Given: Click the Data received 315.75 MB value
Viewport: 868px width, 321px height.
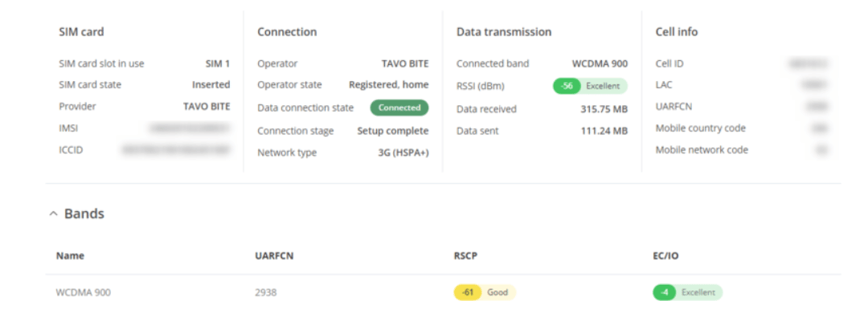Looking at the screenshot, I should click(x=604, y=109).
